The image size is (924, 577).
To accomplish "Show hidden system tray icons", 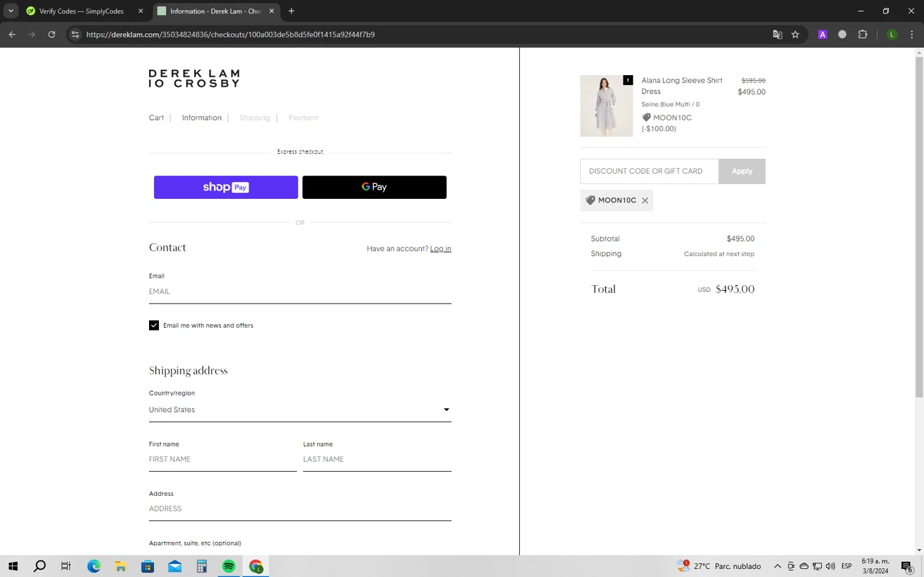I will pyautogui.click(x=777, y=567).
